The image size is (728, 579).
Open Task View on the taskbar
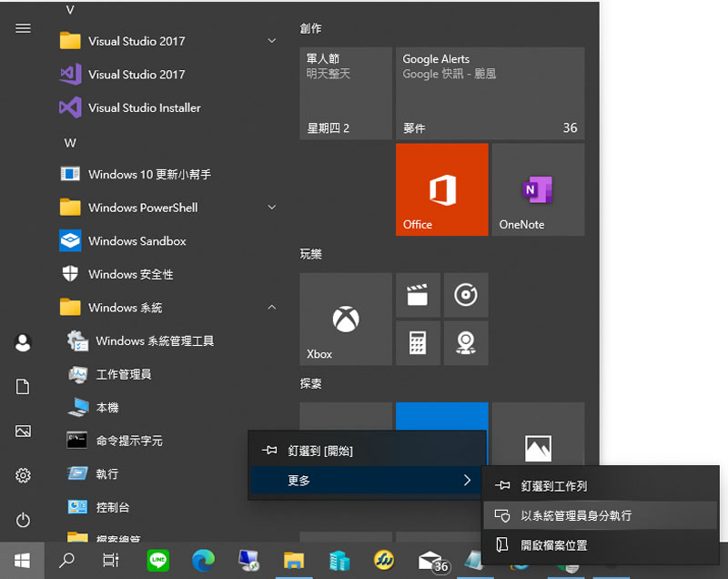coord(111,561)
